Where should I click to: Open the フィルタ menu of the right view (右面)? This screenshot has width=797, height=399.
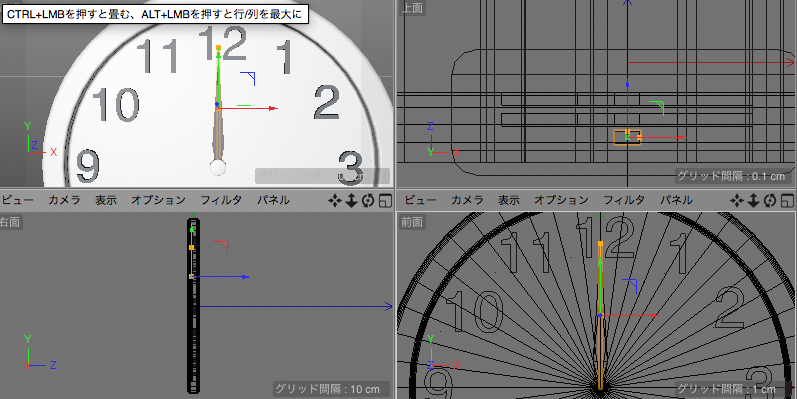(221, 200)
